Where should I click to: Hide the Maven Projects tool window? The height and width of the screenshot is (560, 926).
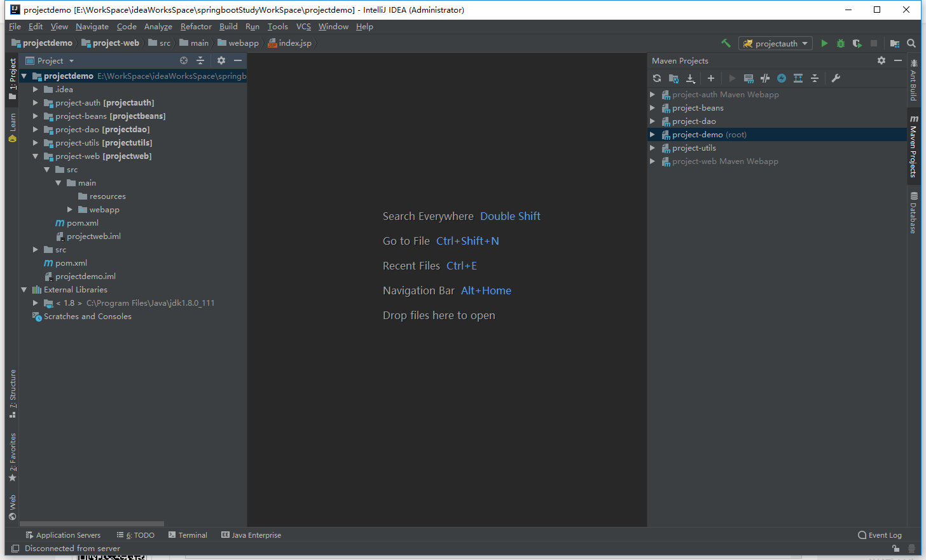898,60
